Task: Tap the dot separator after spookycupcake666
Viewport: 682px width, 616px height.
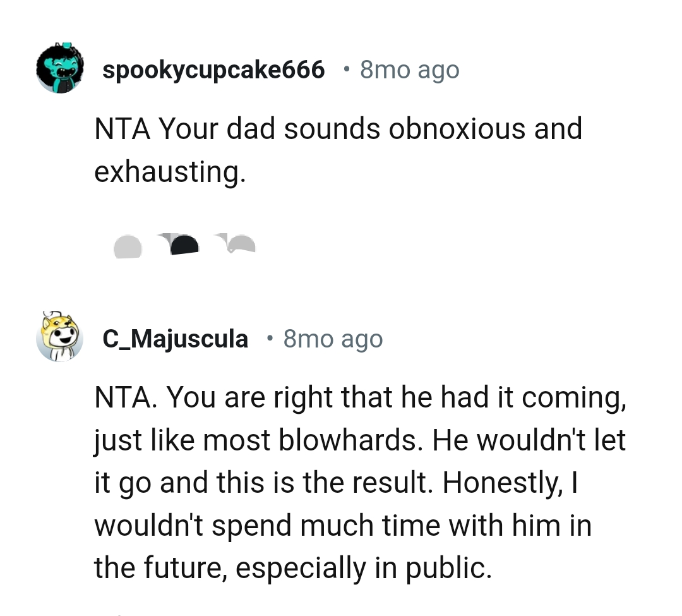Action: click(x=346, y=69)
